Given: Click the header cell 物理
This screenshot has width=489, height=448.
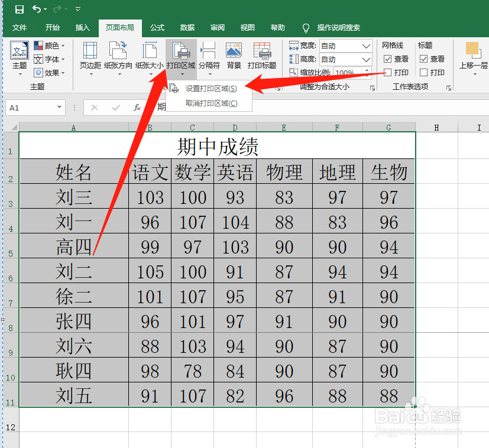Looking at the screenshot, I should click(x=284, y=171).
